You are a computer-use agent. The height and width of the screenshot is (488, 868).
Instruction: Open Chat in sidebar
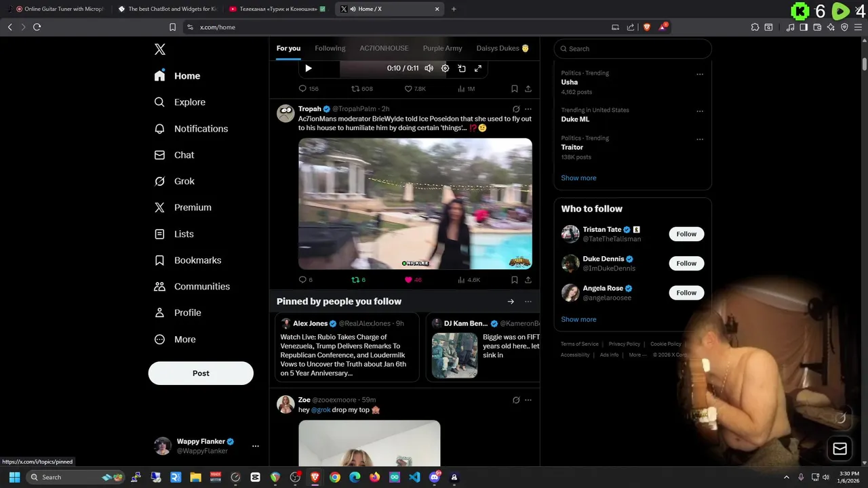(x=174, y=155)
